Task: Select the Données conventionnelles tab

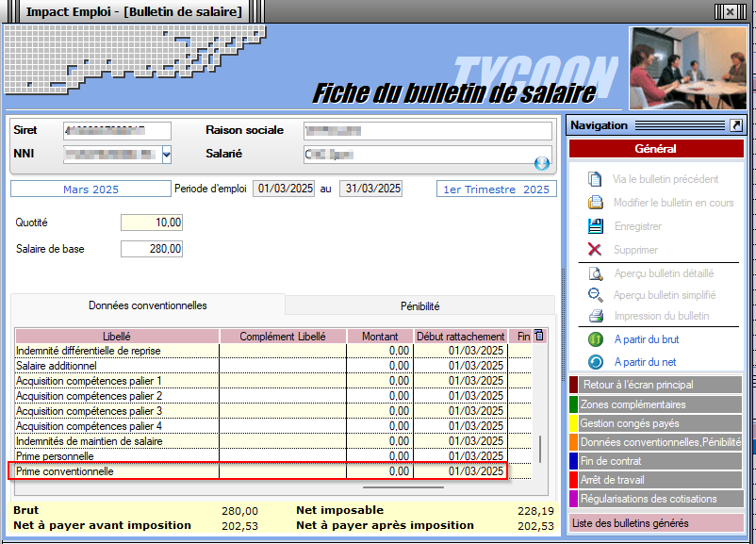Action: pos(148,305)
